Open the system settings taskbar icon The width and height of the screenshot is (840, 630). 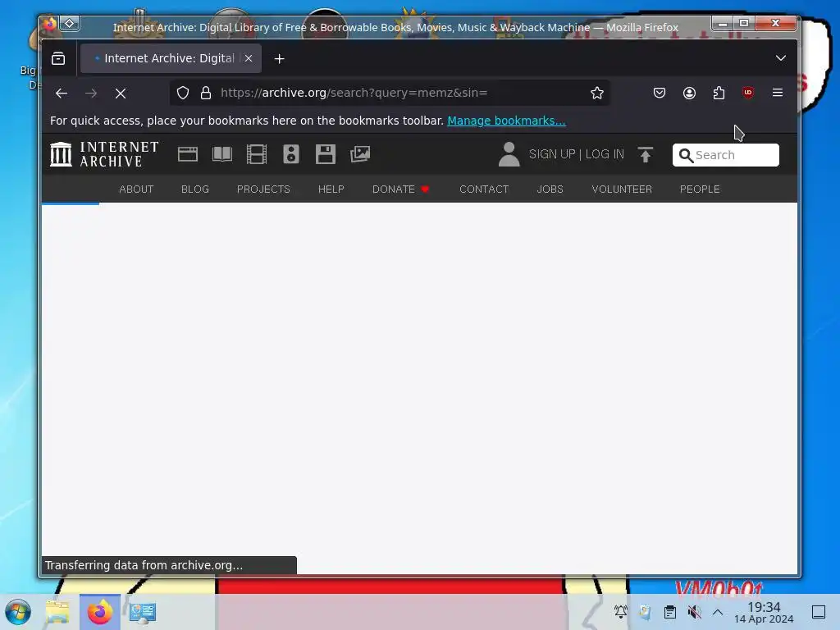pos(143,612)
